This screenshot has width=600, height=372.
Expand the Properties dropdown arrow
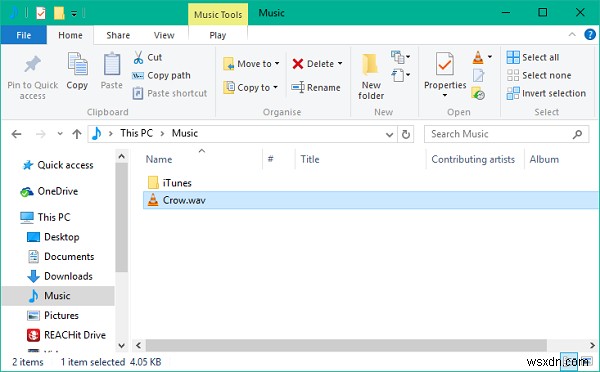[x=445, y=95]
